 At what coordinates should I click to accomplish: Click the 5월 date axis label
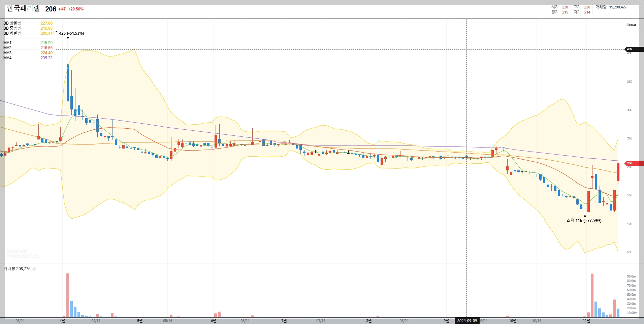140,321
